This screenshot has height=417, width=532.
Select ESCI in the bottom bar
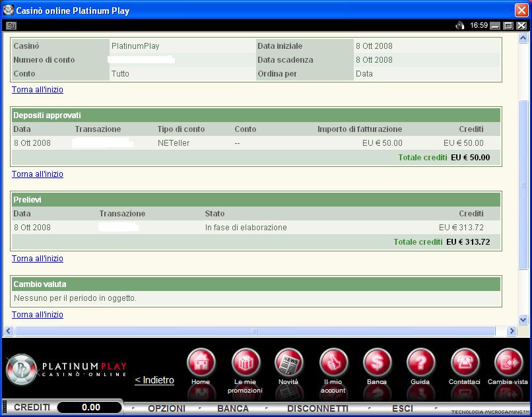[403, 408]
